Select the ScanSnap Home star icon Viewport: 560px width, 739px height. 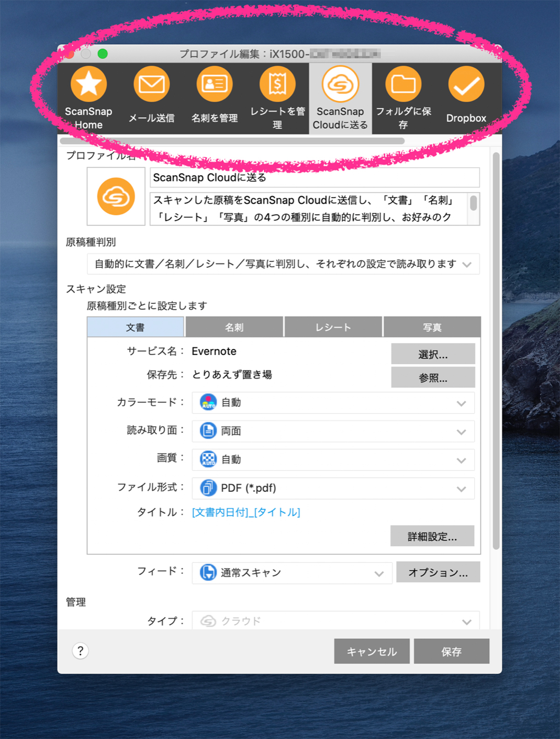coord(89,84)
